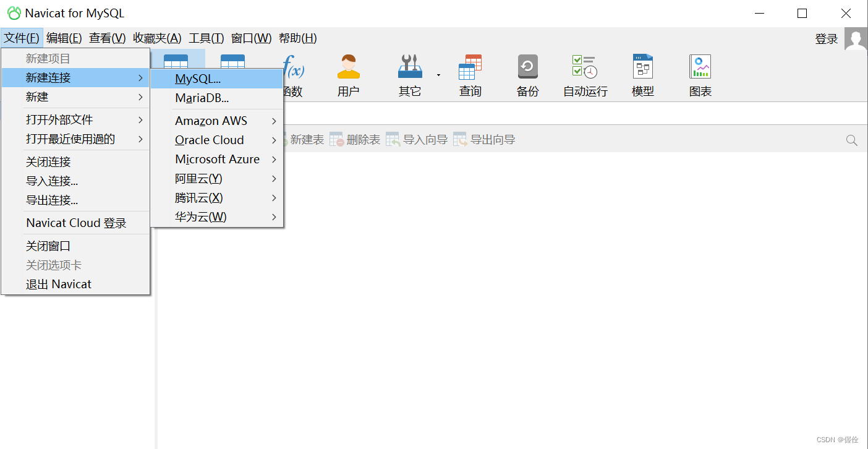
Task: Select 关闭连接 in the File menu
Action: 75,161
